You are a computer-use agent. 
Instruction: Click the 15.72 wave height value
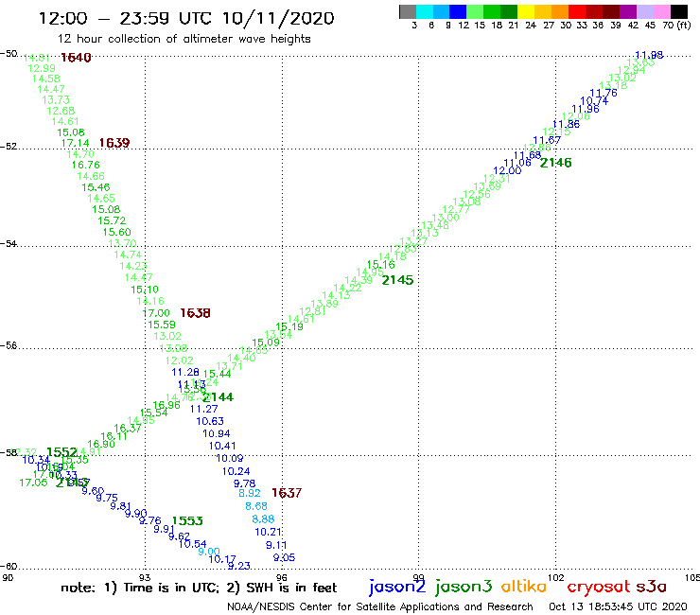[112, 220]
